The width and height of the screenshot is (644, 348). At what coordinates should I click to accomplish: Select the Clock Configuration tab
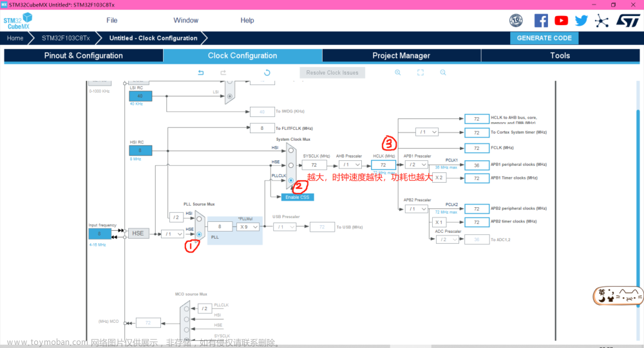(x=242, y=56)
